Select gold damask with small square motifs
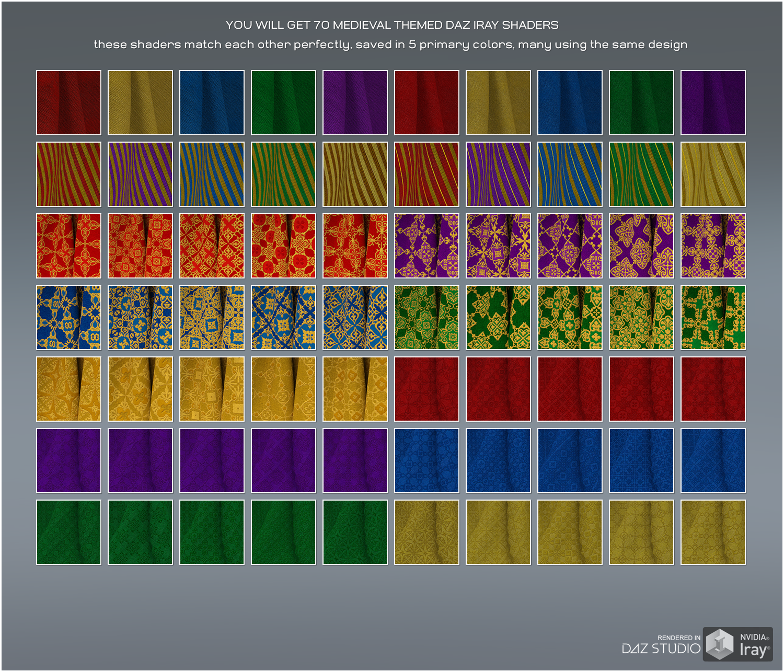This screenshot has width=784, height=672. pyautogui.click(x=212, y=389)
